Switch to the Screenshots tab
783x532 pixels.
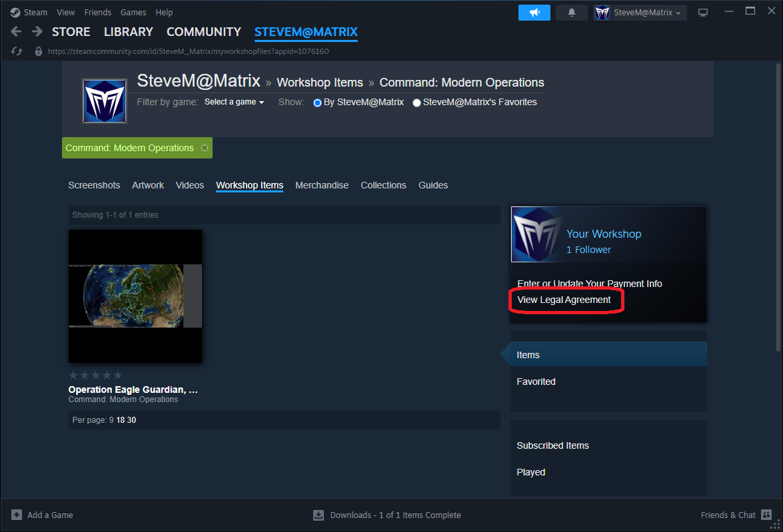(x=94, y=185)
